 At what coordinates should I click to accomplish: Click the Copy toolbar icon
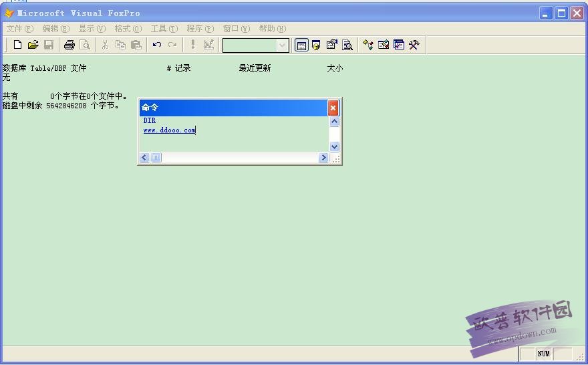tap(120, 45)
